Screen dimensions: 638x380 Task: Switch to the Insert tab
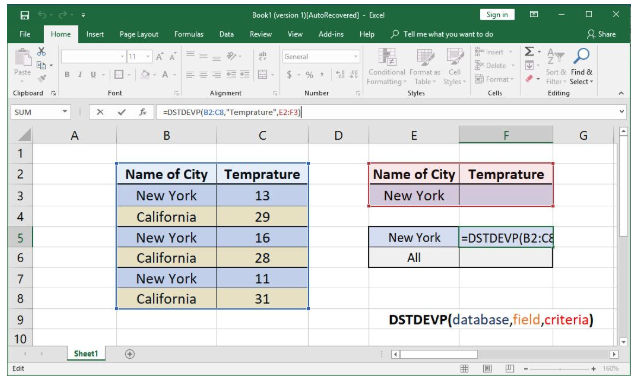click(95, 34)
